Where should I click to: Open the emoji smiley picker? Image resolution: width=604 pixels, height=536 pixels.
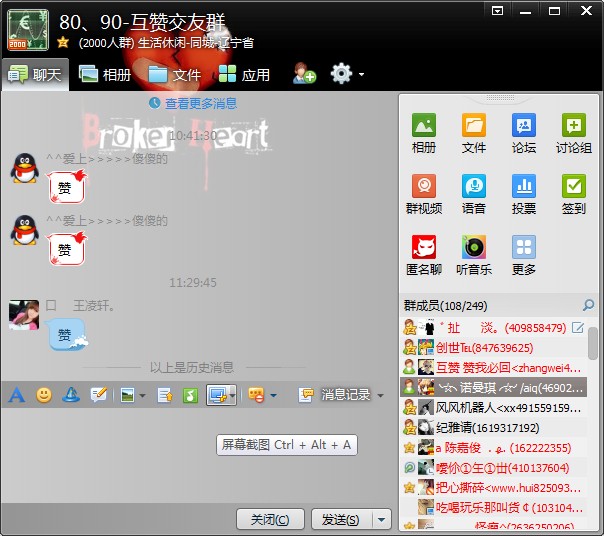tap(44, 395)
